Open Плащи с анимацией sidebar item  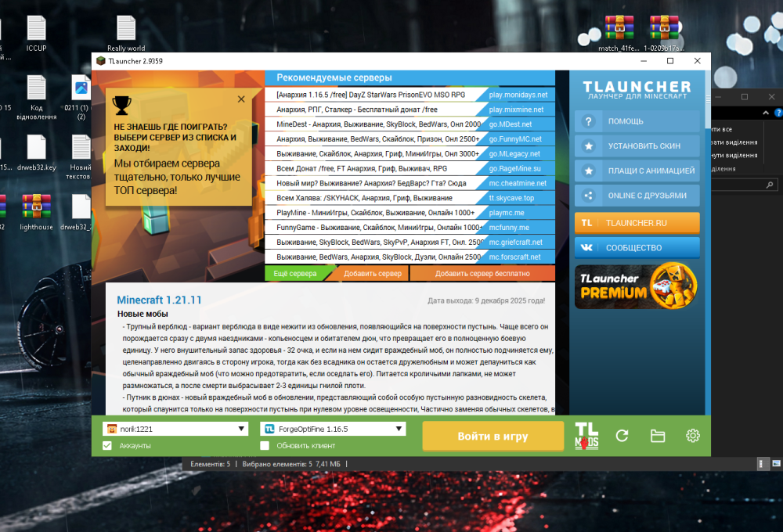637,171
